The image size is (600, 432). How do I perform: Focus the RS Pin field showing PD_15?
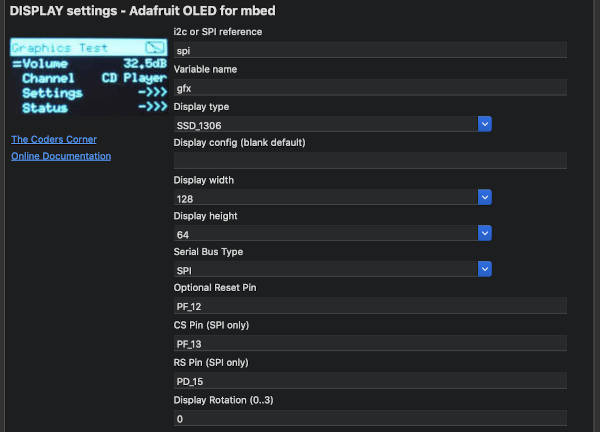coord(370,381)
